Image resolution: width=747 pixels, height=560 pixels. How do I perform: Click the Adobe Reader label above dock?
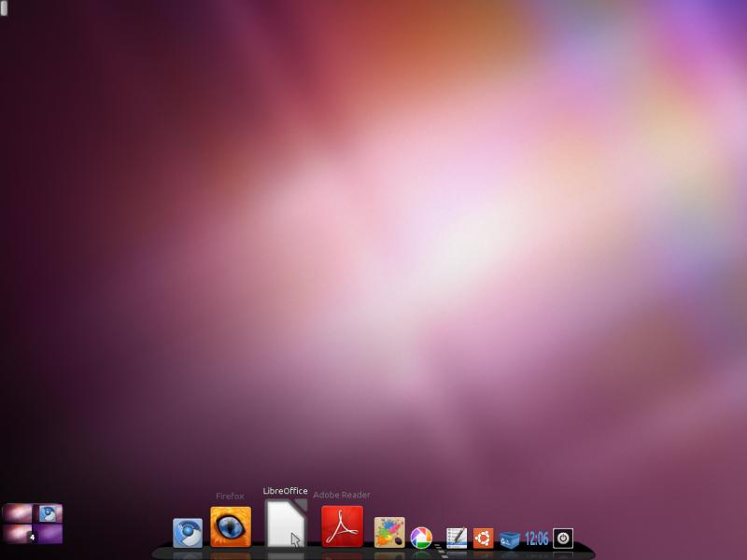point(341,496)
